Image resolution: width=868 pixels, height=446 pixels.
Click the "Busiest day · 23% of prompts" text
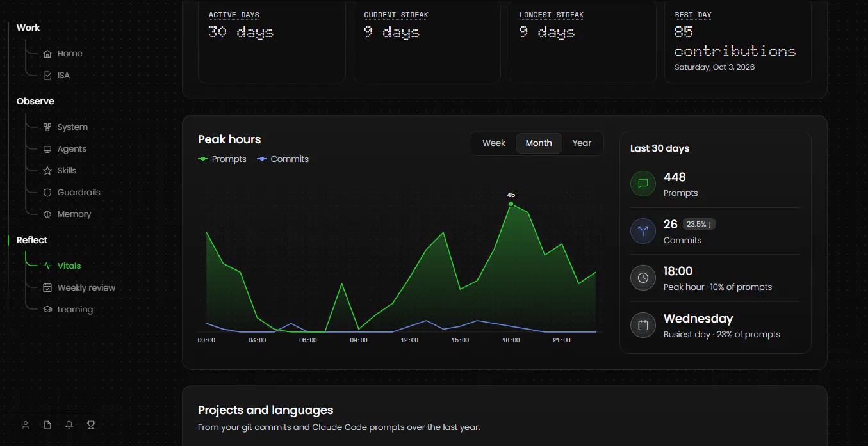point(722,335)
